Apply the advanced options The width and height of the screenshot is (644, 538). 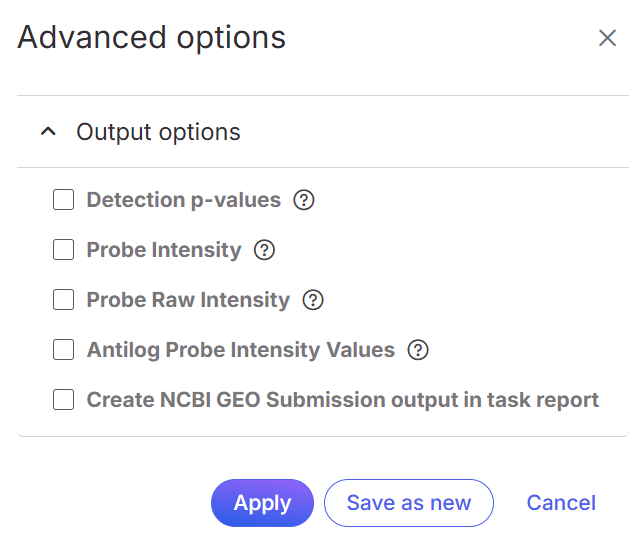(x=262, y=503)
